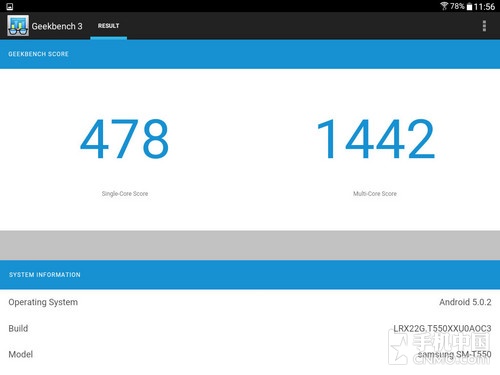Viewport: 500px width, 375px height.
Task: Tap the multi-core score 1442
Action: pyautogui.click(x=376, y=139)
